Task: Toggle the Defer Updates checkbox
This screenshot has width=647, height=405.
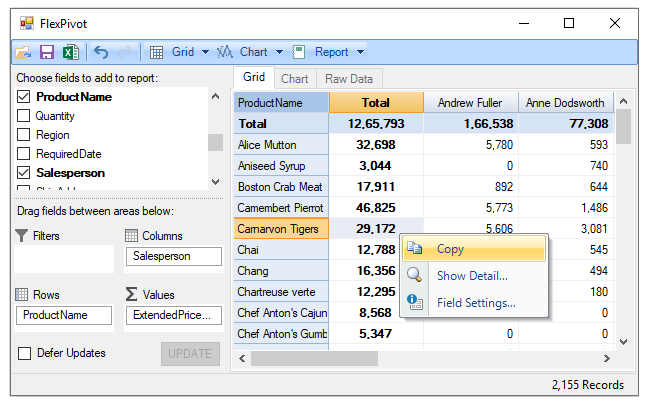Action: click(25, 353)
